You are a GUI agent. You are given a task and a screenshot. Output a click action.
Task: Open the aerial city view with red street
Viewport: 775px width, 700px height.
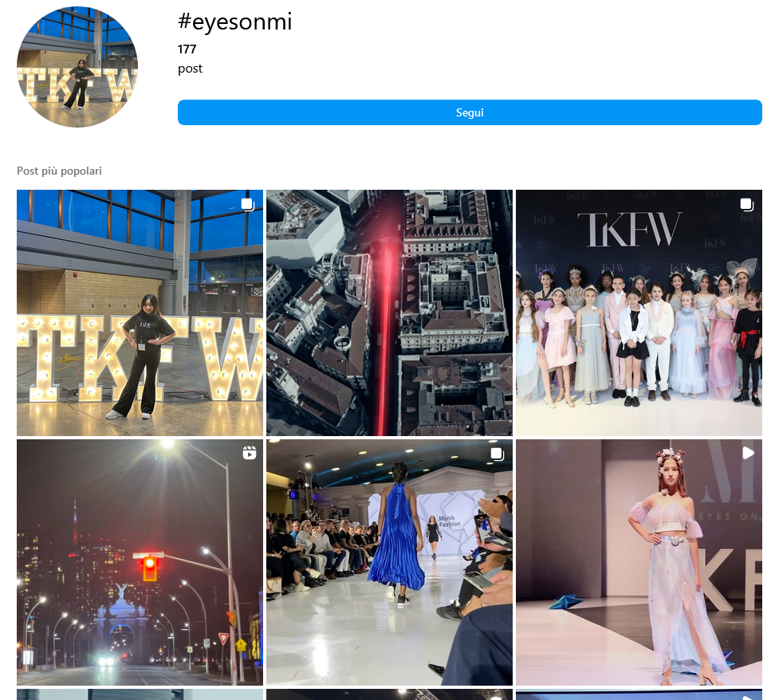tap(389, 313)
